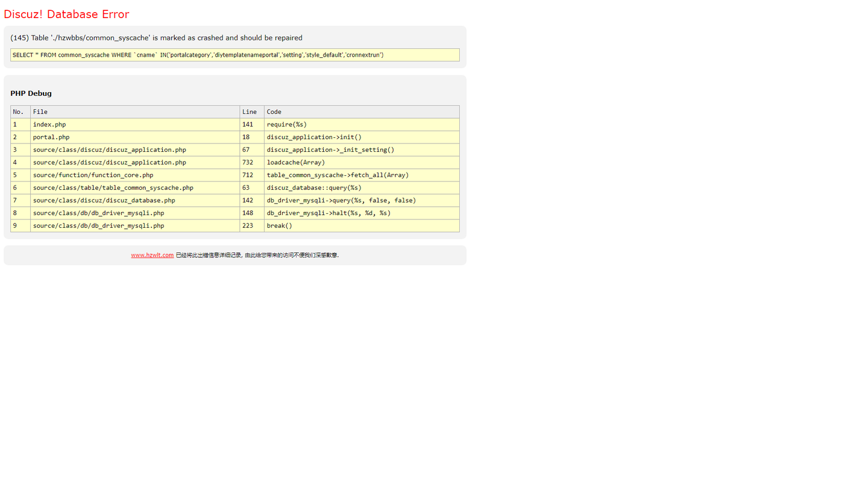Click the discuz_application->init() code cell

tap(362, 137)
